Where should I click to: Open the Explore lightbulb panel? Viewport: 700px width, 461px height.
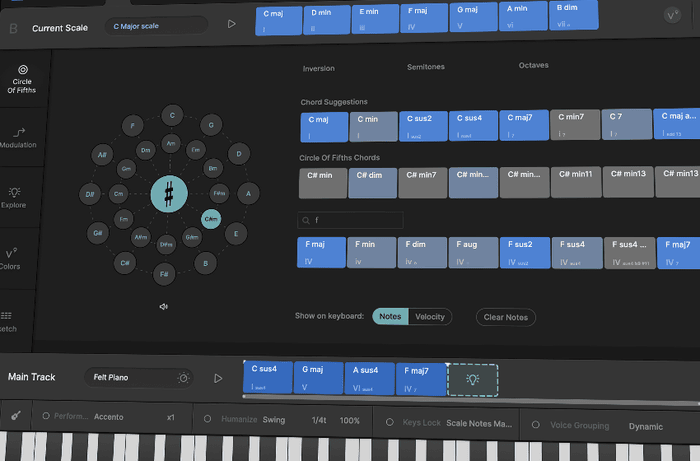16,196
